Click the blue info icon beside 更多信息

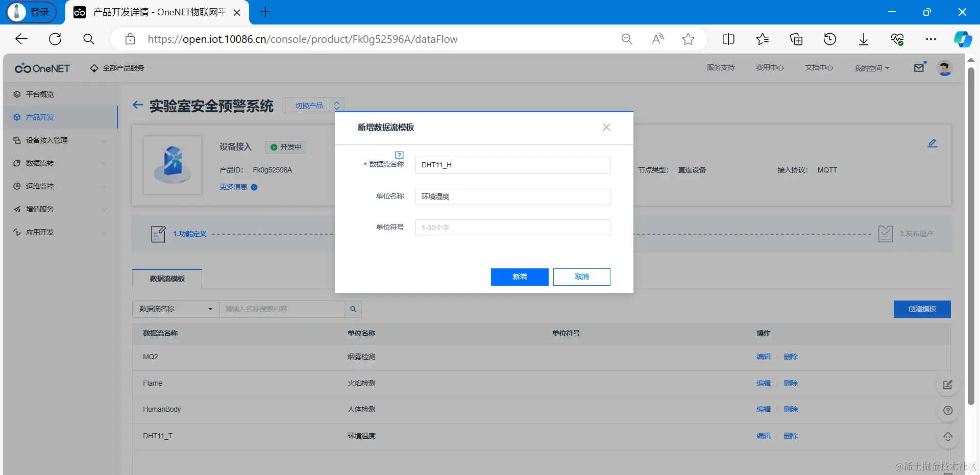pyautogui.click(x=254, y=187)
